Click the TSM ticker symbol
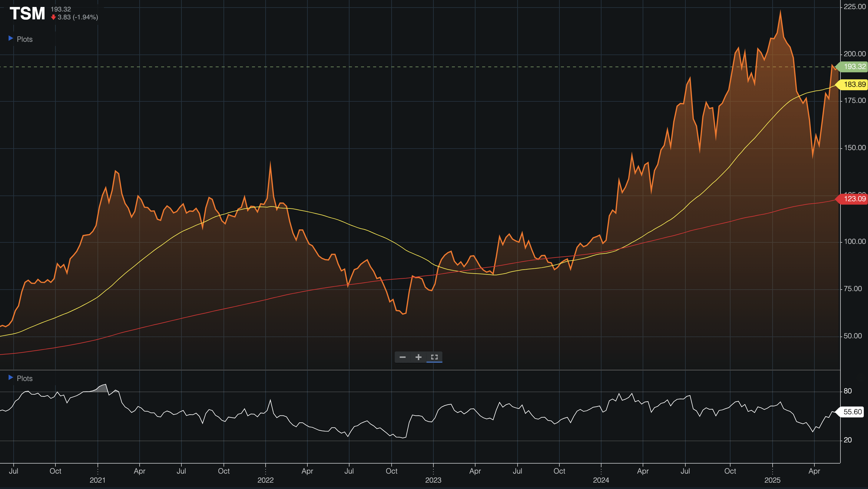The image size is (868, 489). (x=27, y=14)
